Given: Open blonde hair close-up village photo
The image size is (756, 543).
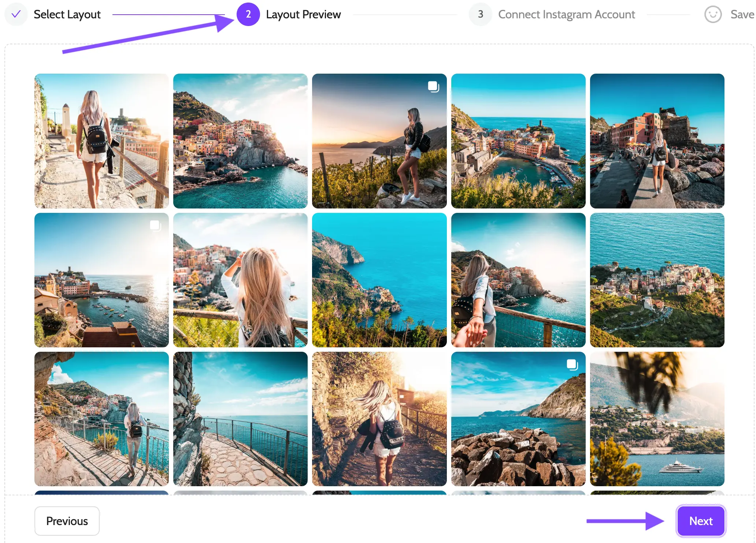Looking at the screenshot, I should pos(240,280).
